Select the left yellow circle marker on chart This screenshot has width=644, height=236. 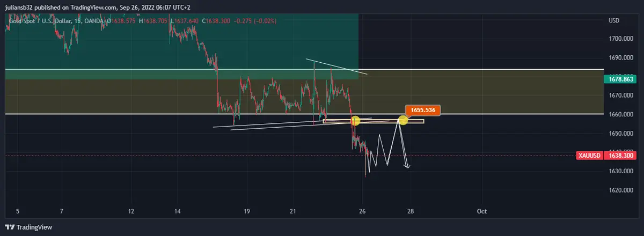[x=355, y=121]
